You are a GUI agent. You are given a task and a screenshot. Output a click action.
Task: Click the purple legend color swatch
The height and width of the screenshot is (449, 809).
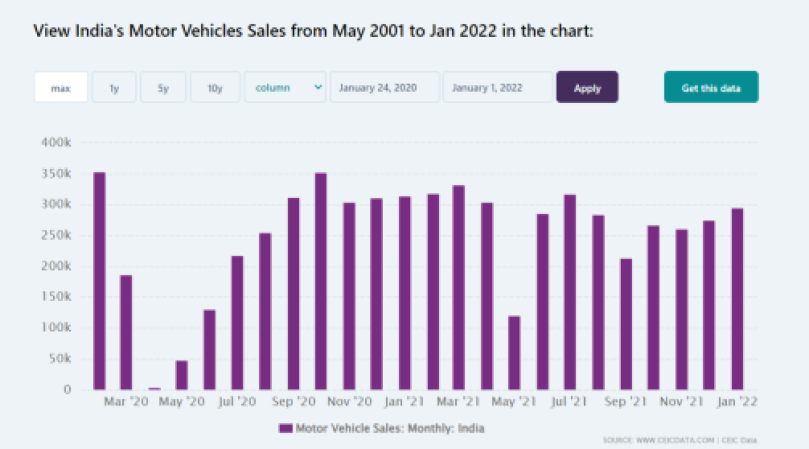tap(285, 428)
